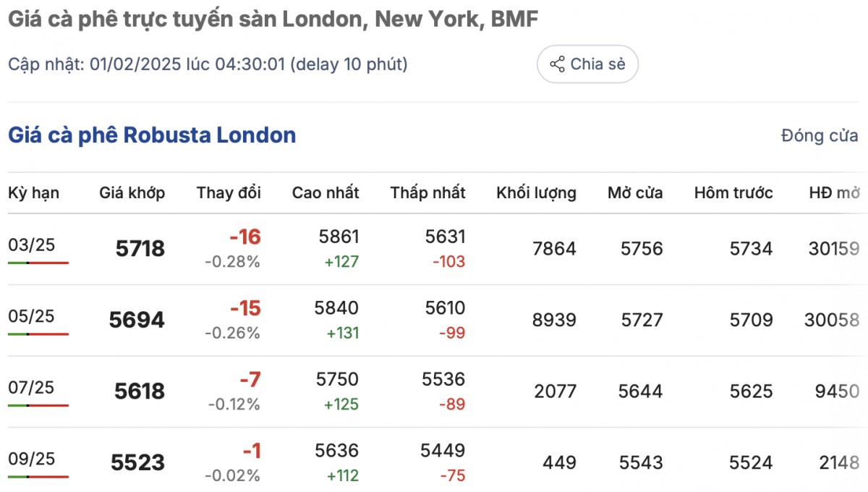868x492 pixels.
Task: Click the 5718 matched price
Action: point(140,250)
